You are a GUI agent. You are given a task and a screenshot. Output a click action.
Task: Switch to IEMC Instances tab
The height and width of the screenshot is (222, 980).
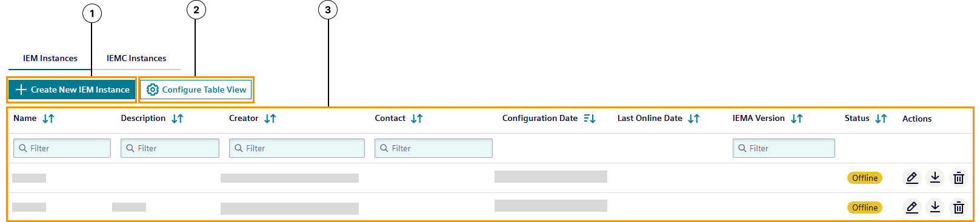pyautogui.click(x=136, y=58)
